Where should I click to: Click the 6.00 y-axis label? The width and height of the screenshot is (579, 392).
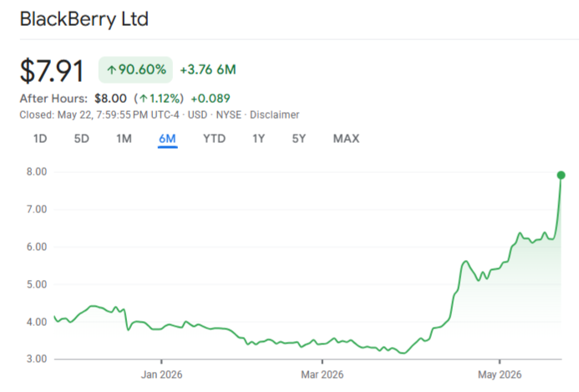pos(37,247)
